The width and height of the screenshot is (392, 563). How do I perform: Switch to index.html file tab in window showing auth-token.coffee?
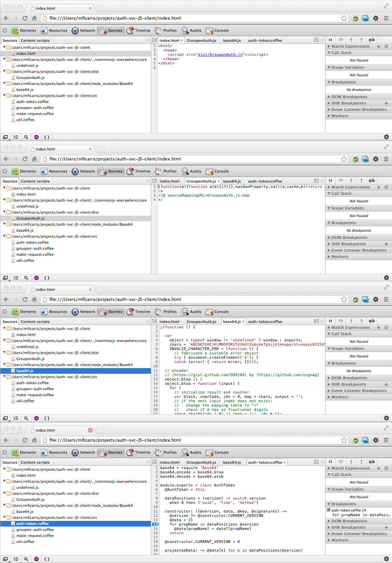(170, 462)
